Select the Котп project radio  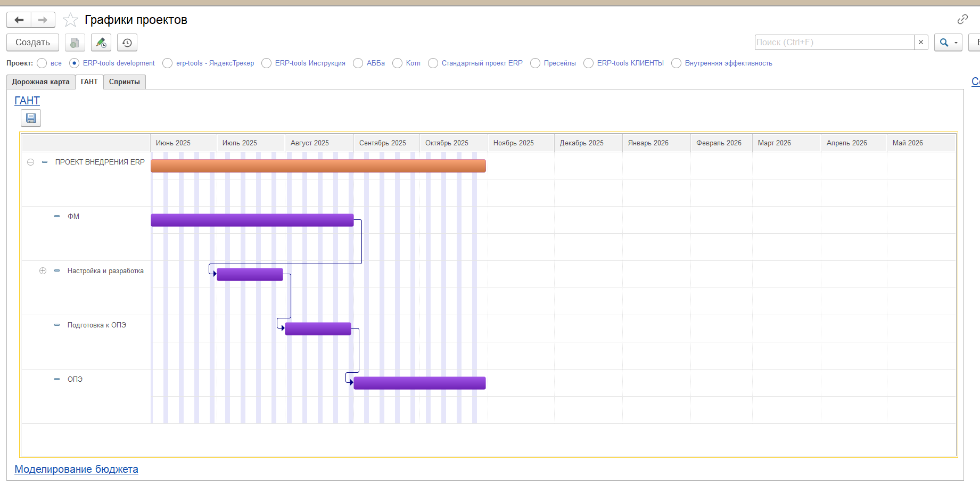tap(398, 63)
